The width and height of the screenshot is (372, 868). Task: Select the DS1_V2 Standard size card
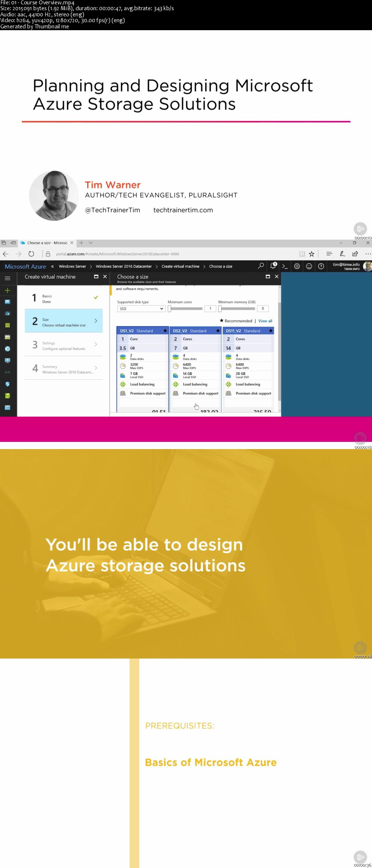142,369
